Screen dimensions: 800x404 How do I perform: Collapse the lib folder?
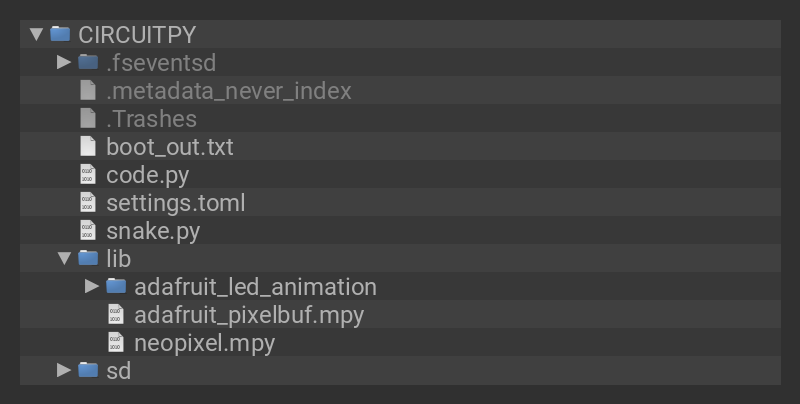[x=65, y=258]
